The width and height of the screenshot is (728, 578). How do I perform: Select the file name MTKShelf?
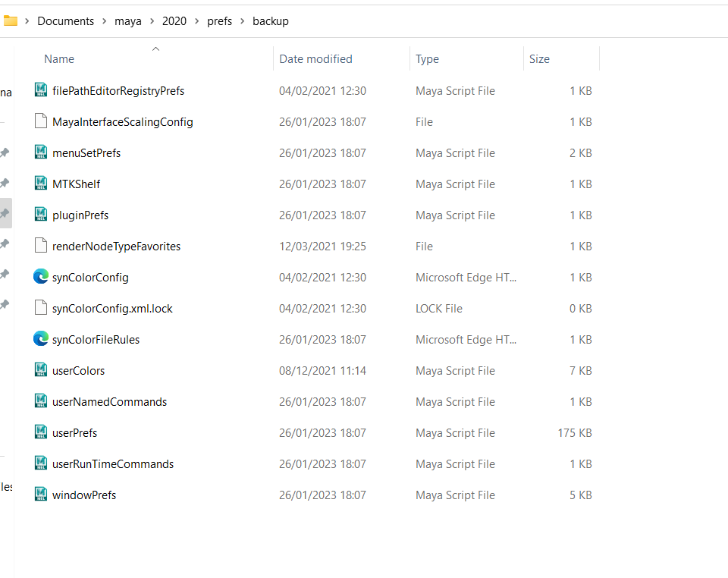click(x=76, y=184)
